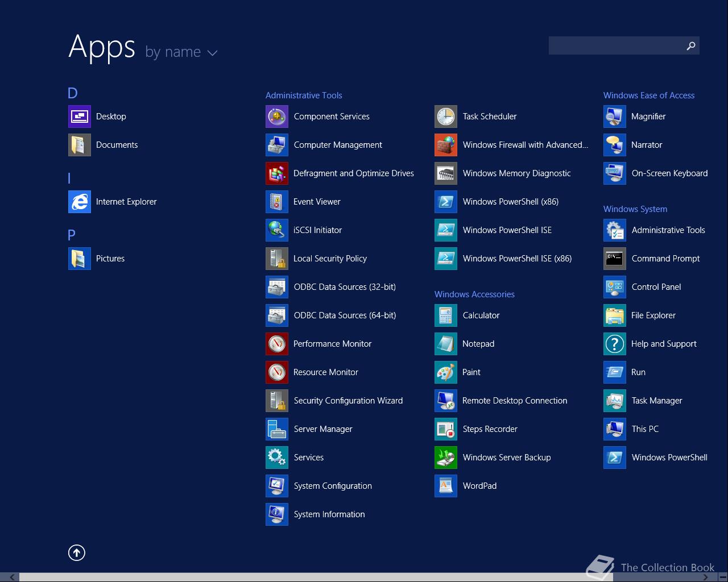
Task: Start Narrator icon
Action: point(615,145)
